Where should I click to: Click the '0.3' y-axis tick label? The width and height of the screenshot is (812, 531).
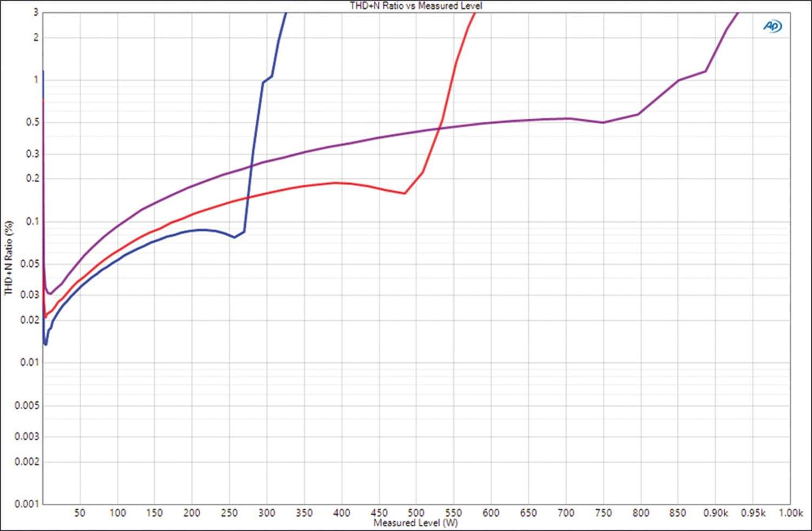(x=32, y=154)
